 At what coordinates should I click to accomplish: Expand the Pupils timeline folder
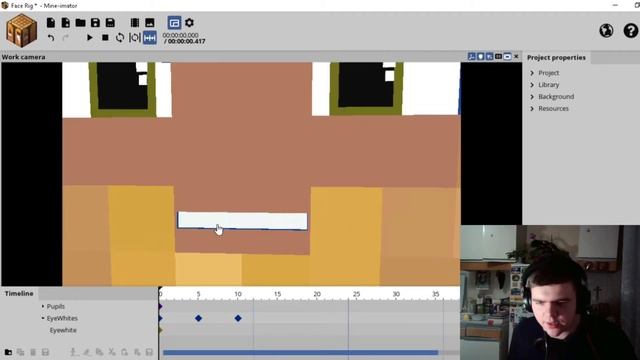[43, 306]
